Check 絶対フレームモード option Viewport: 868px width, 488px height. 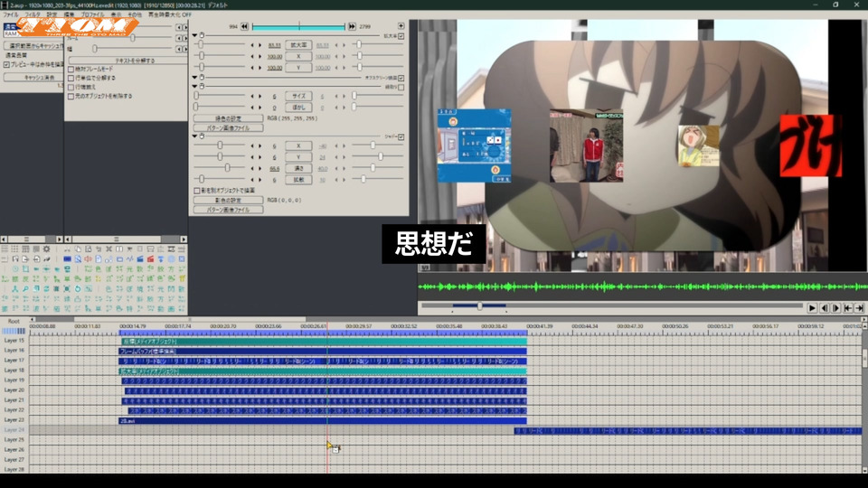pos(71,70)
